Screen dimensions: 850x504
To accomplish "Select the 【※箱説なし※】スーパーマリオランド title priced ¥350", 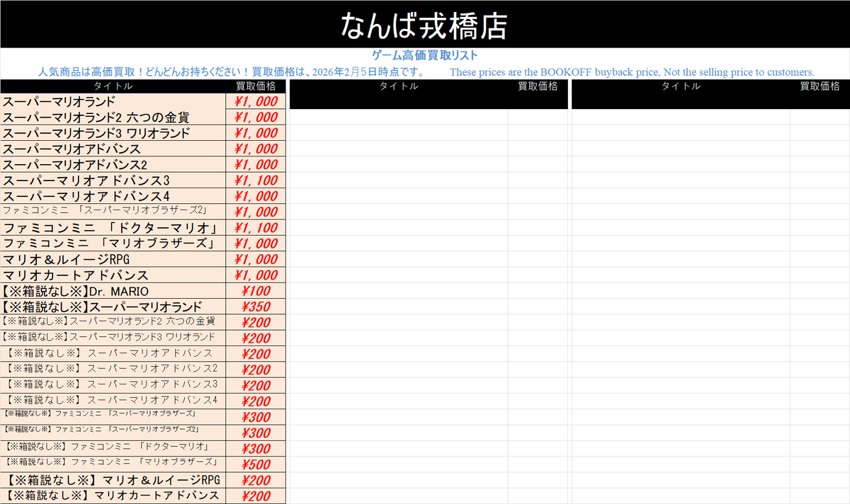I will [x=113, y=307].
